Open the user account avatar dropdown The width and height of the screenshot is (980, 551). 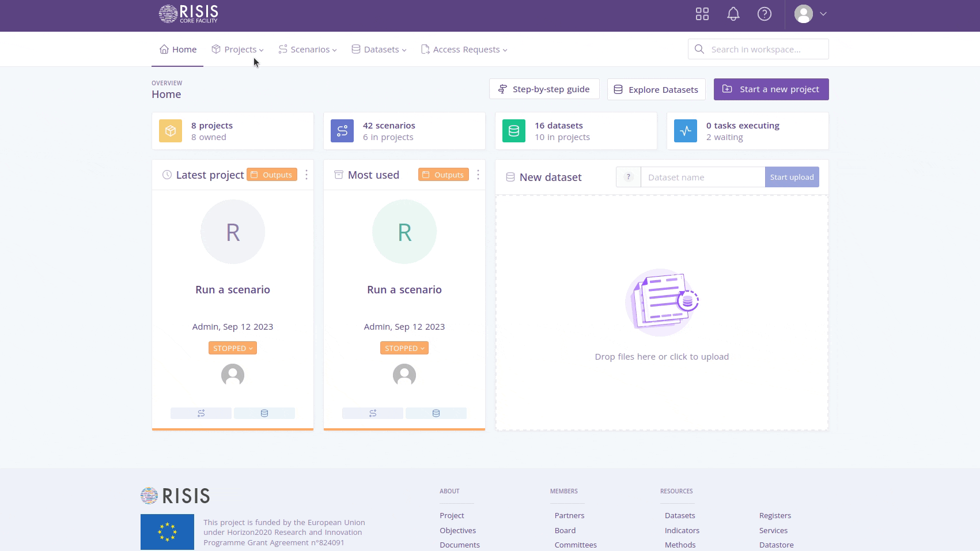810,14
